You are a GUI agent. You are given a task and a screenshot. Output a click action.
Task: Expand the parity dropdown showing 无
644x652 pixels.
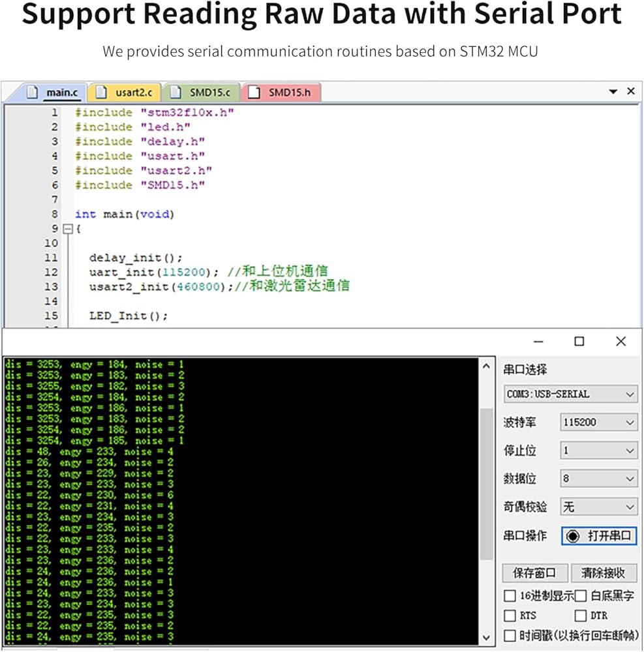tap(598, 507)
